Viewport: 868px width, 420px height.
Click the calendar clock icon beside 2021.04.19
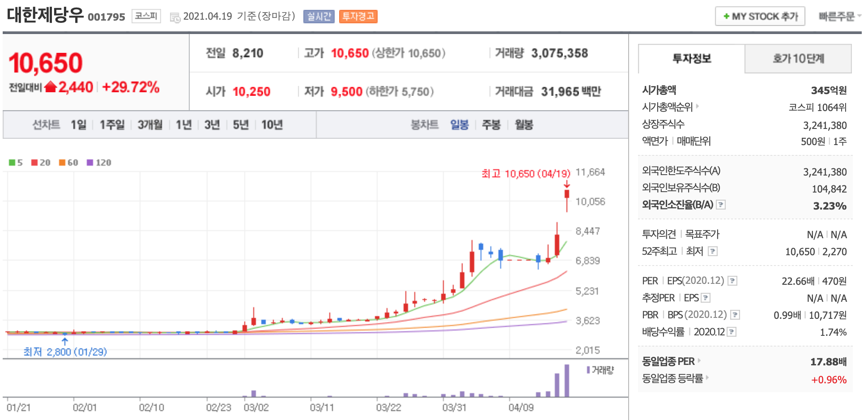click(175, 17)
